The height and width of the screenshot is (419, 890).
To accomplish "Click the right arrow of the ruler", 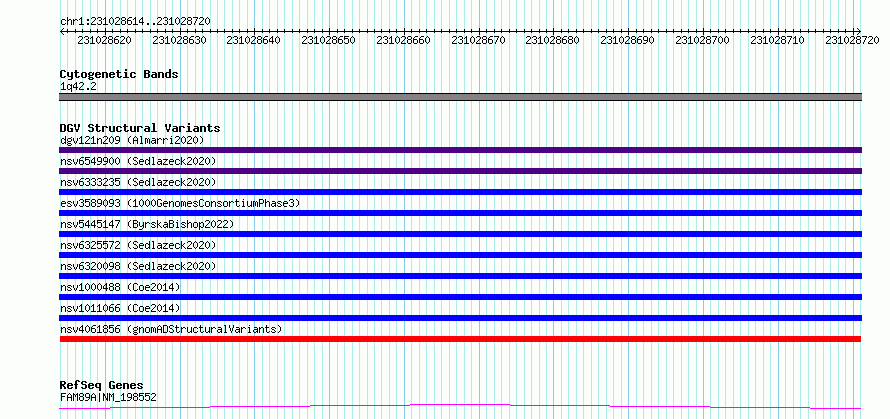I will [x=858, y=31].
